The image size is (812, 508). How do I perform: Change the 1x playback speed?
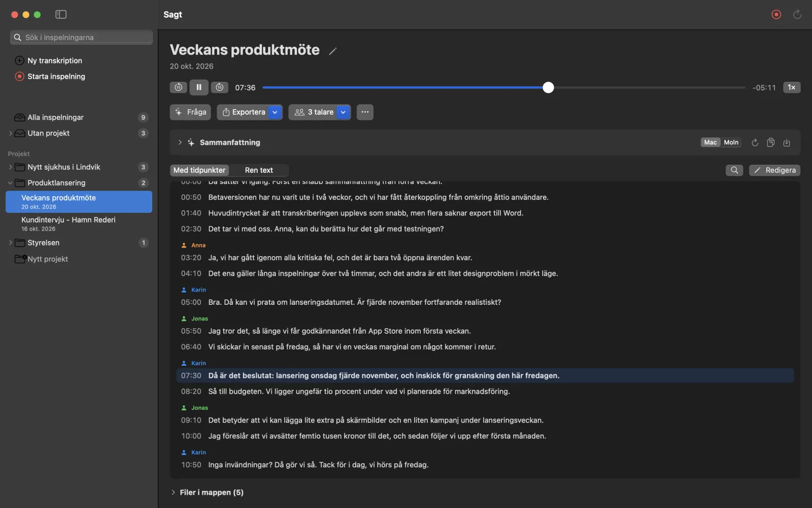(x=792, y=87)
